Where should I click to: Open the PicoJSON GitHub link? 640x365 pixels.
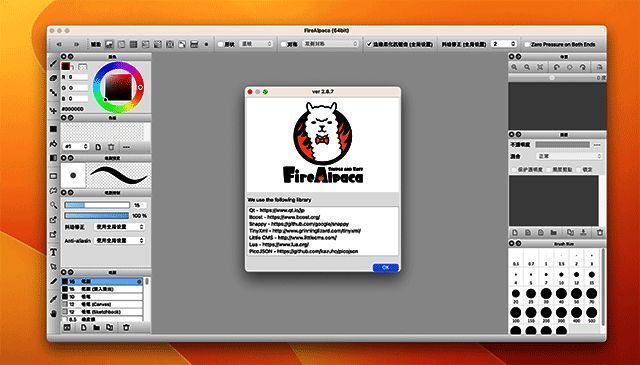[318, 251]
